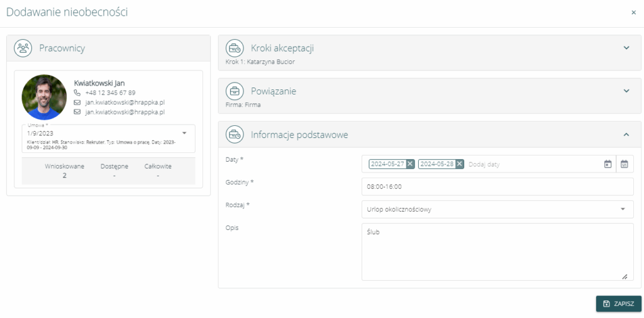Expand the Powiązanie section chevron
This screenshot has width=644, height=318.
tap(626, 91)
